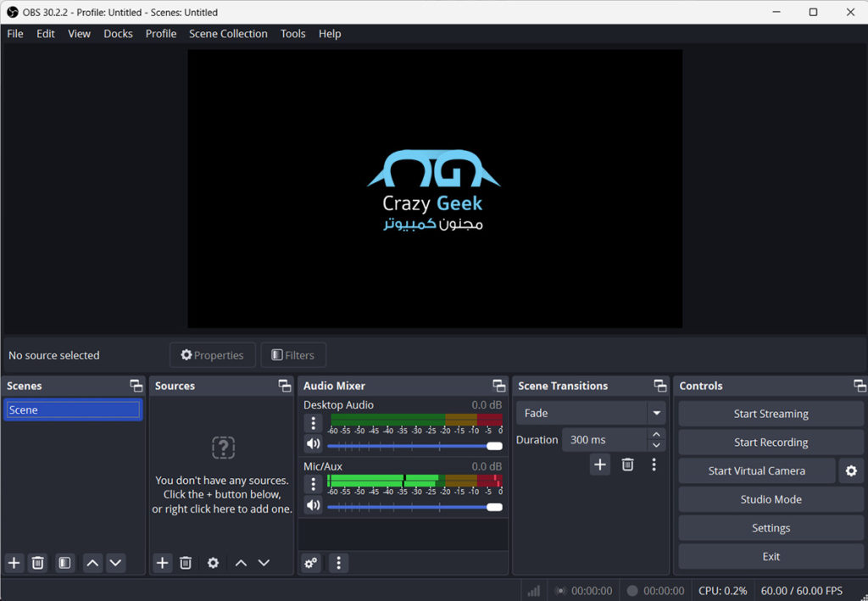Viewport: 868px width, 601px height.
Task: Mute Mic/Aux with the speaker icon
Action: (313, 504)
